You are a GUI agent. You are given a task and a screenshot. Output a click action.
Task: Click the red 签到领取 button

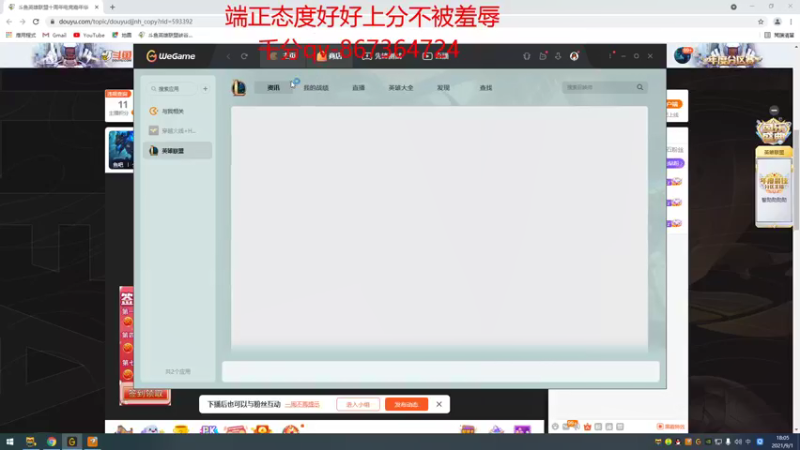[x=145, y=394]
